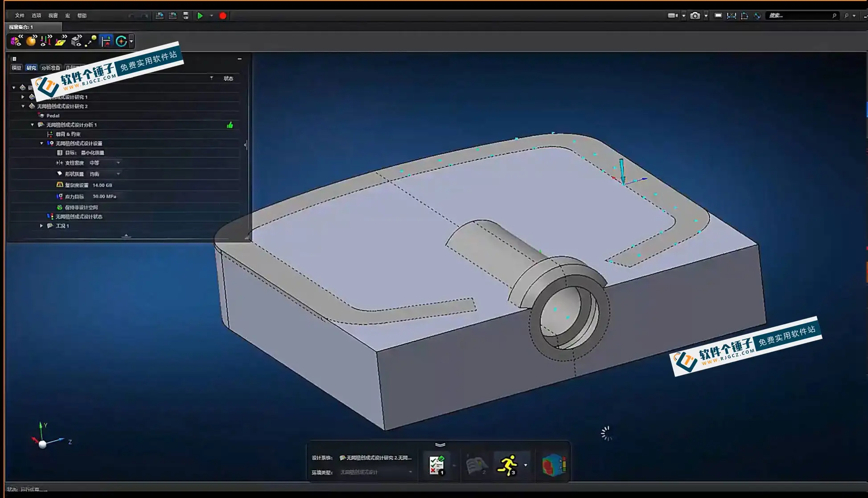Click the globe orientation icon
This screenshot has height=498, width=868.
(757, 16)
